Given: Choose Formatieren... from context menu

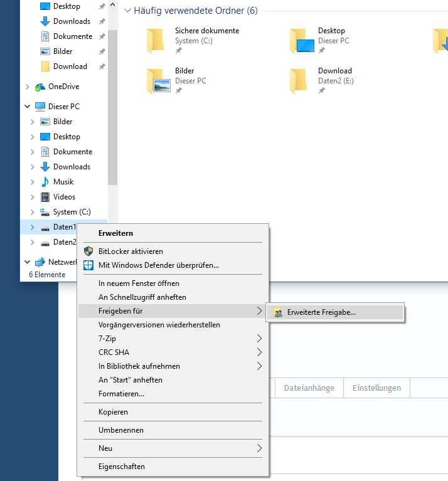Looking at the screenshot, I should coord(173,394).
